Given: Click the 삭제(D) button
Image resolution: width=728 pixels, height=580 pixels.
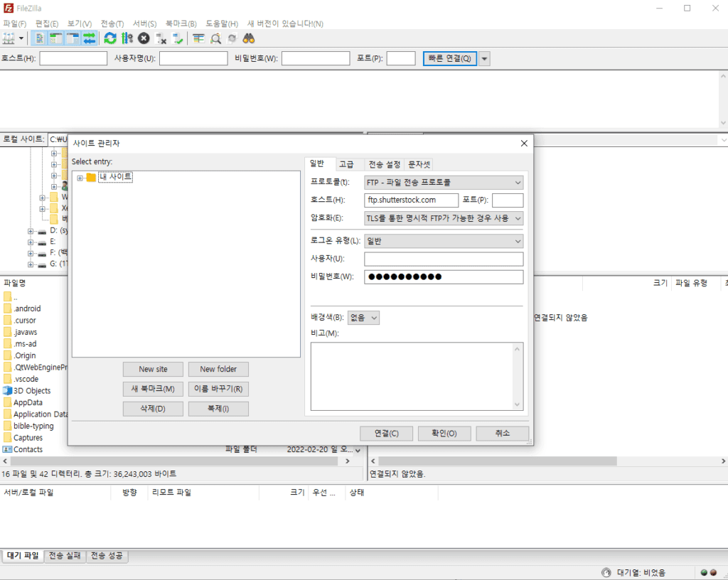Looking at the screenshot, I should coord(154,409).
